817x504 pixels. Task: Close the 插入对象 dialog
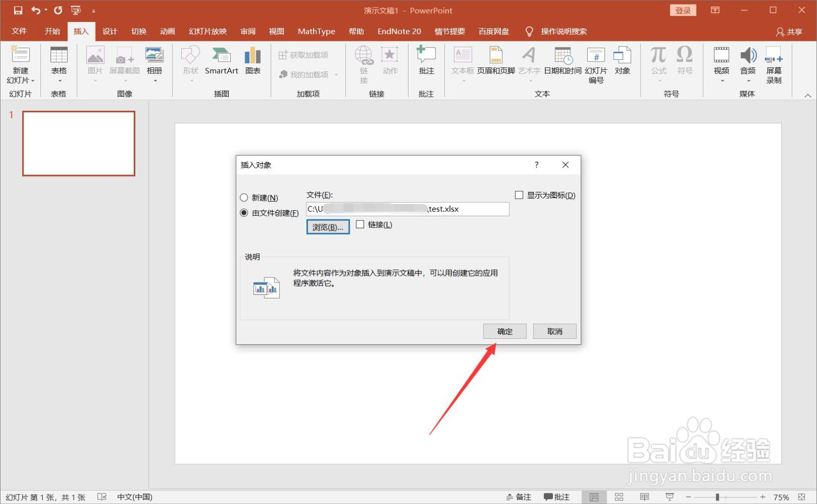[565, 165]
